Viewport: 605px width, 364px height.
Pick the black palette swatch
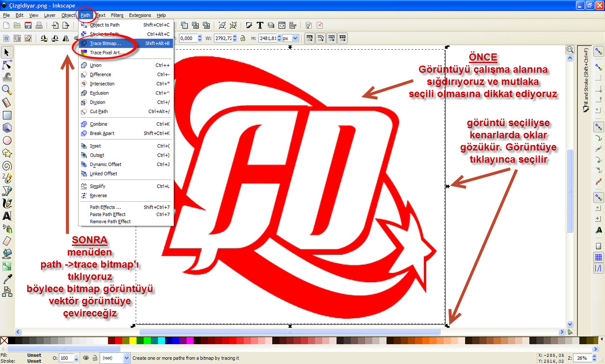12,340
